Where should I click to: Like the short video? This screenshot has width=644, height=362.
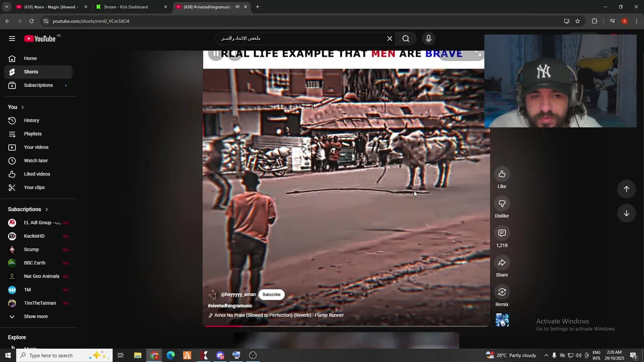[502, 174]
